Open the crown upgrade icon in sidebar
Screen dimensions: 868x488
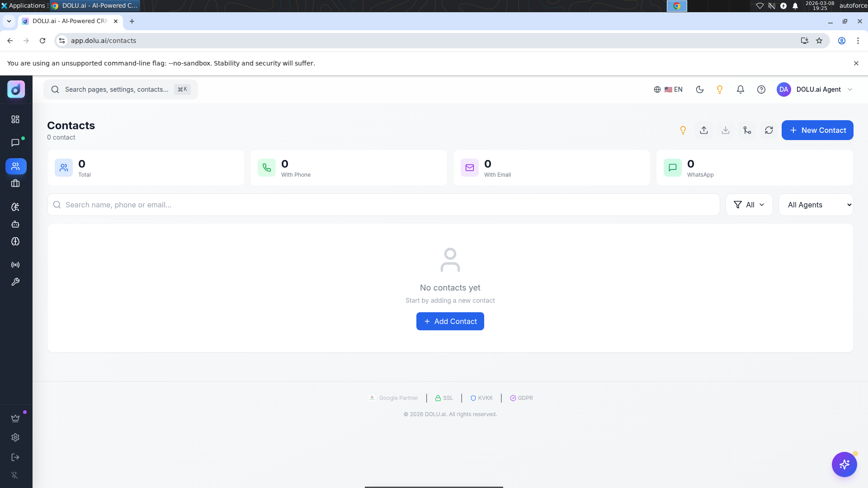15,418
